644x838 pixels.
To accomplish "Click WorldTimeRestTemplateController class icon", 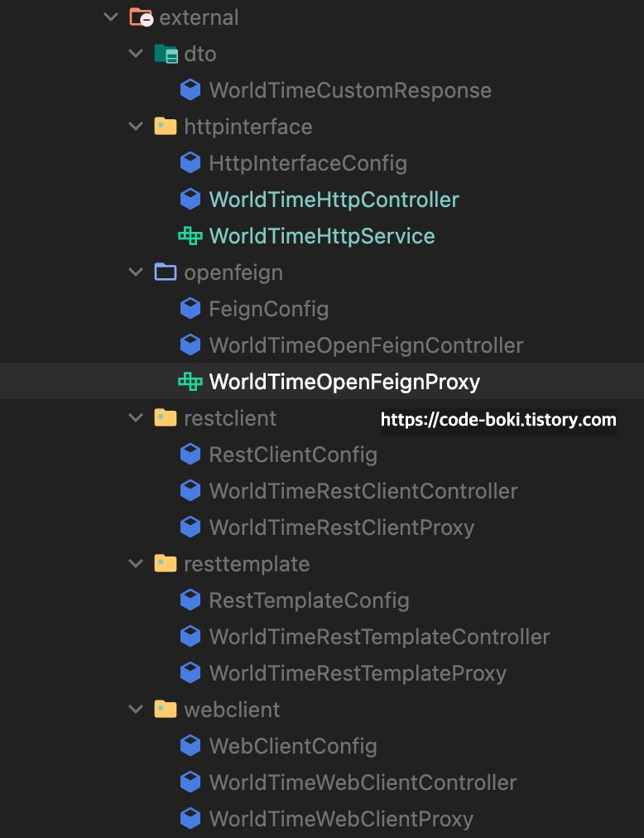I will tap(190, 637).
